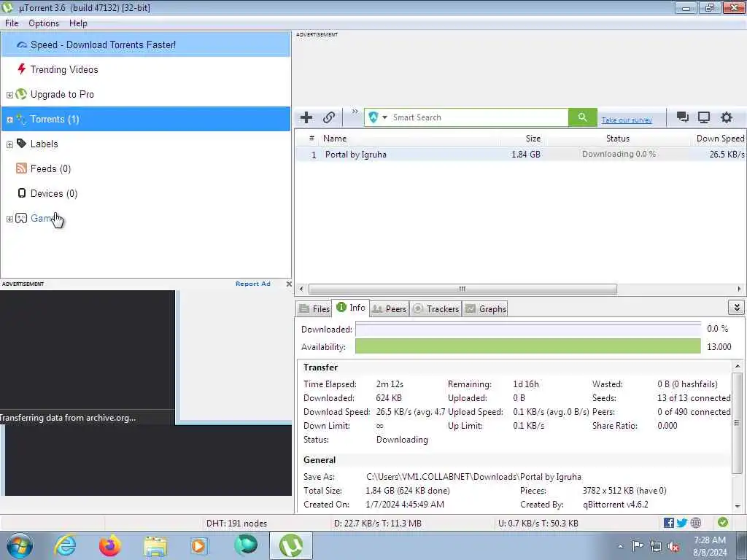Click the globe web icon in status bar
This screenshot has height=560, width=747.
coord(695,523)
